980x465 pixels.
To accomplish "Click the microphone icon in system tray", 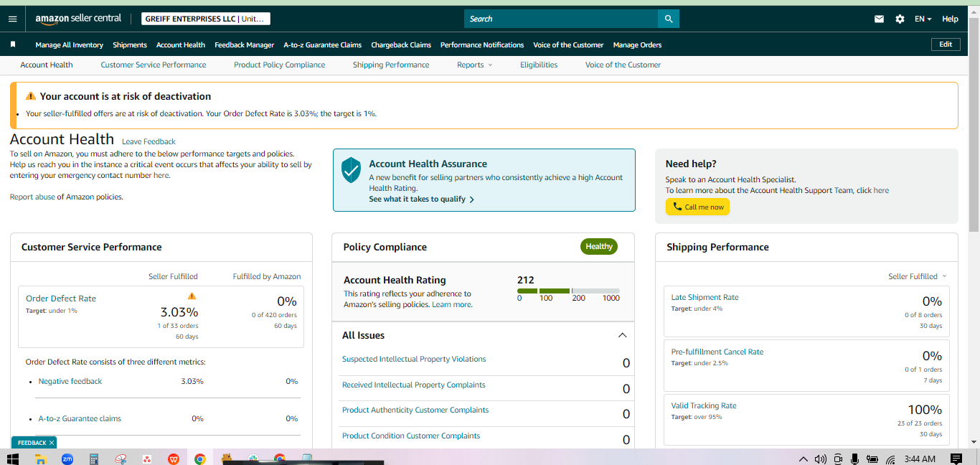I will click(854, 459).
